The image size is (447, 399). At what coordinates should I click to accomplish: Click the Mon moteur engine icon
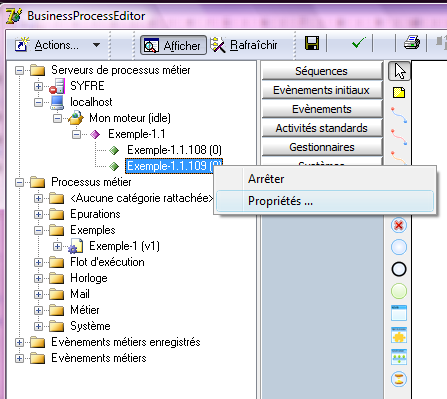[x=76, y=118]
